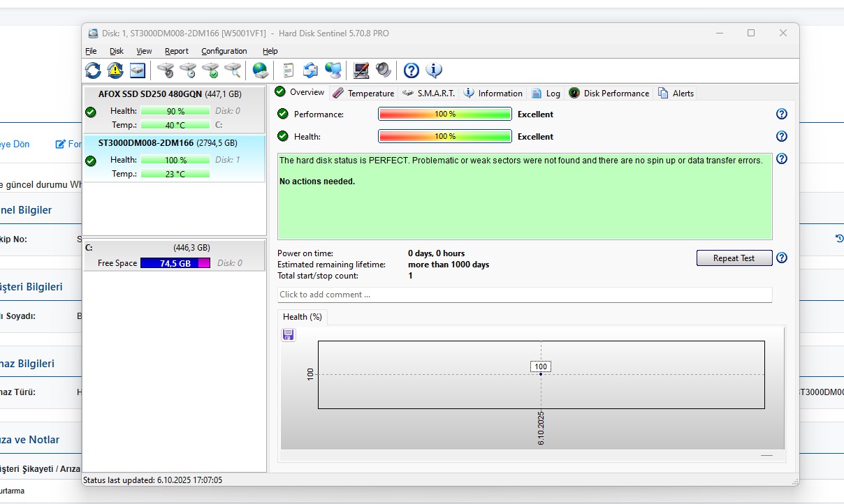
Task: Switch to the Temperature tab
Action: pyautogui.click(x=363, y=93)
